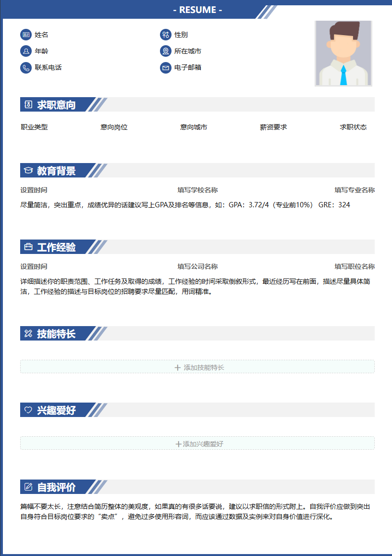Click the city (所在城市) location pin icon
The height and width of the screenshot is (556, 392).
[x=165, y=51]
